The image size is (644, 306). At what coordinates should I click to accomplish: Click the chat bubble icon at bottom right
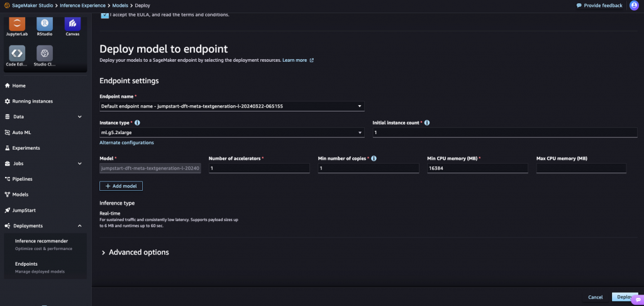point(638,300)
